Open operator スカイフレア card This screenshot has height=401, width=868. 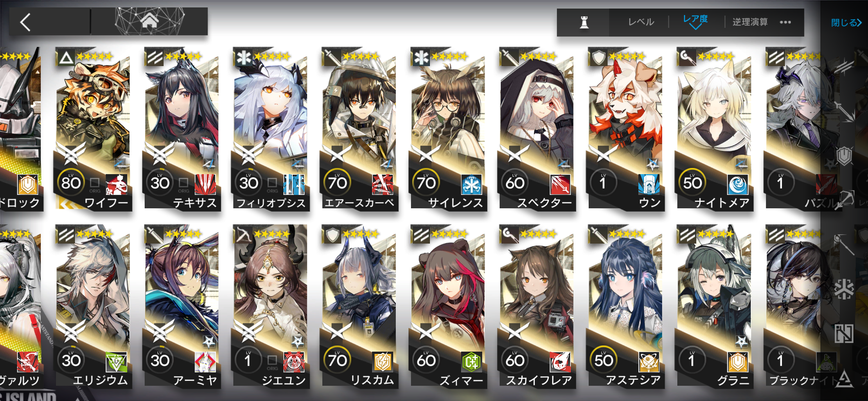coord(537,307)
